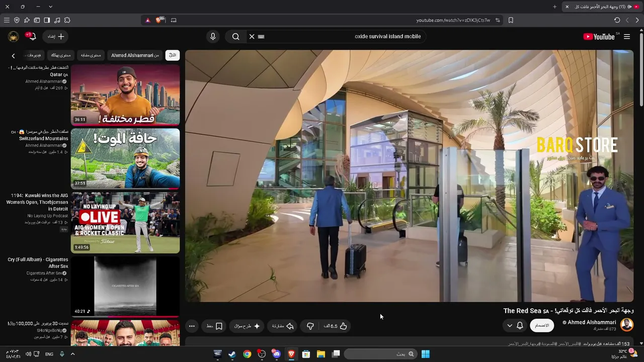Open the Switzerland Mountains video thumbnail
644x362 pixels.
(125, 158)
